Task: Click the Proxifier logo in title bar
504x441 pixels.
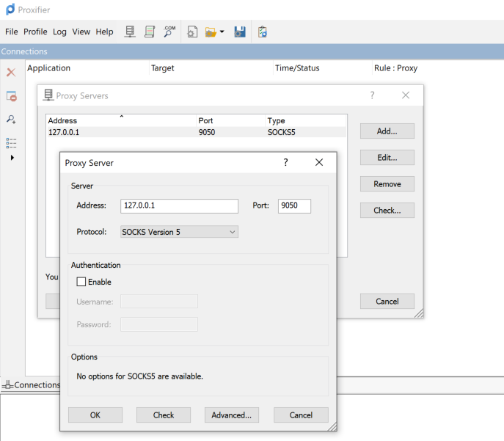Action: [x=10, y=10]
